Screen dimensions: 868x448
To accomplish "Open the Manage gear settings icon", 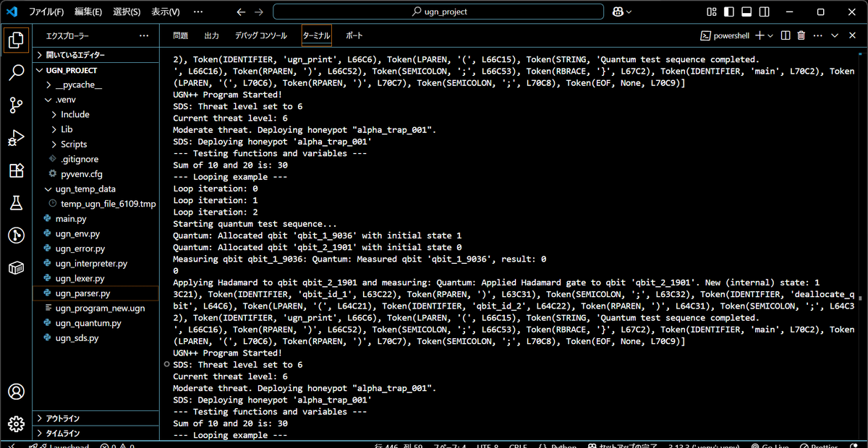I will (16, 424).
